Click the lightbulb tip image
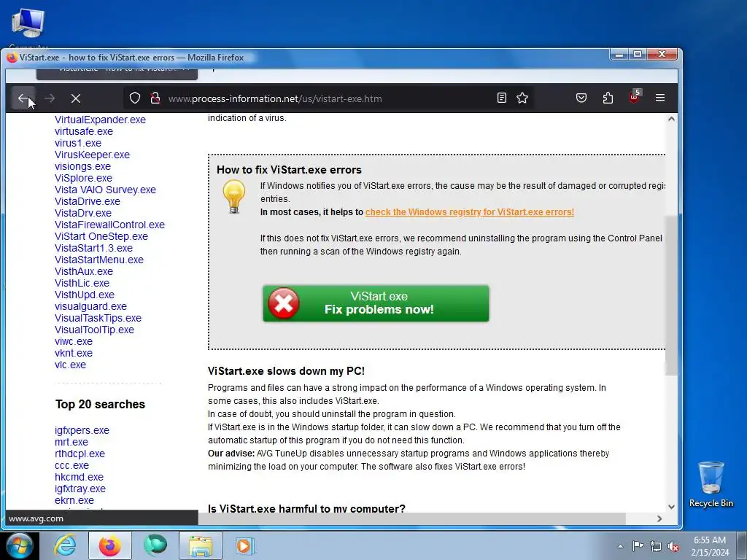 pos(233,196)
